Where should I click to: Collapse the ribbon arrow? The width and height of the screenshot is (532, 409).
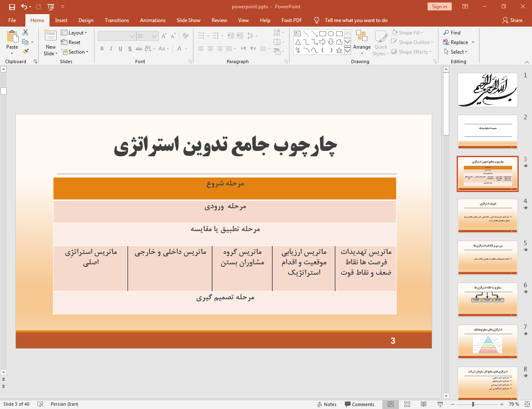(x=527, y=62)
